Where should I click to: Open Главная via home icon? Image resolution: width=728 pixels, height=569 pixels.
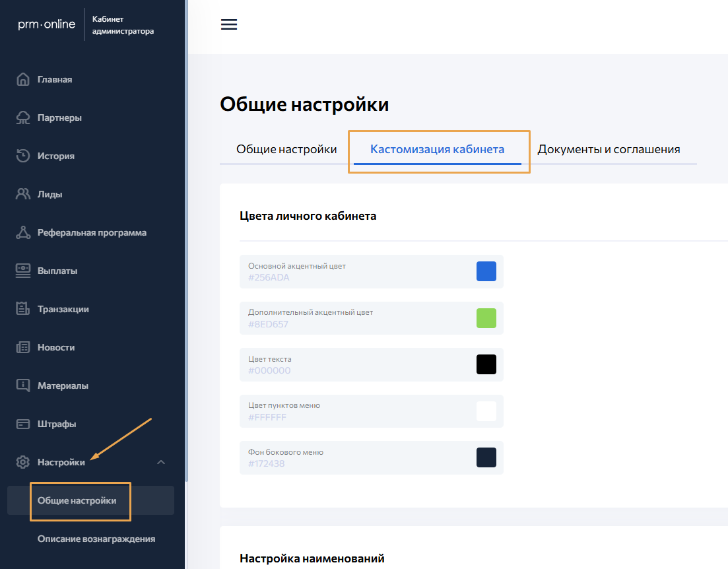[23, 79]
